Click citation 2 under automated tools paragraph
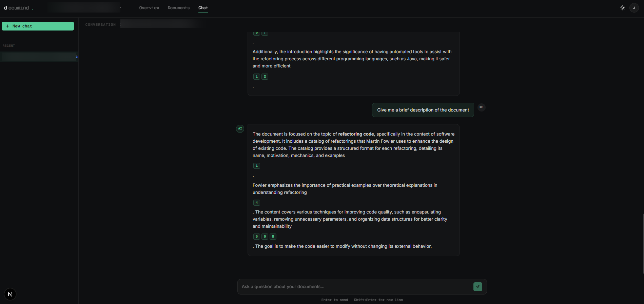This screenshot has height=304, width=644. [x=265, y=77]
